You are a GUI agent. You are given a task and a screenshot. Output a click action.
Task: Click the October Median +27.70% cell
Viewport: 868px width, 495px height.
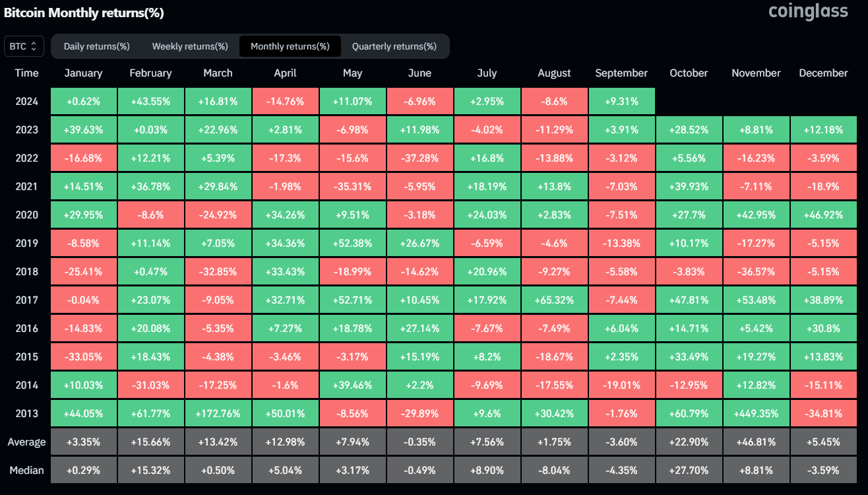689,471
